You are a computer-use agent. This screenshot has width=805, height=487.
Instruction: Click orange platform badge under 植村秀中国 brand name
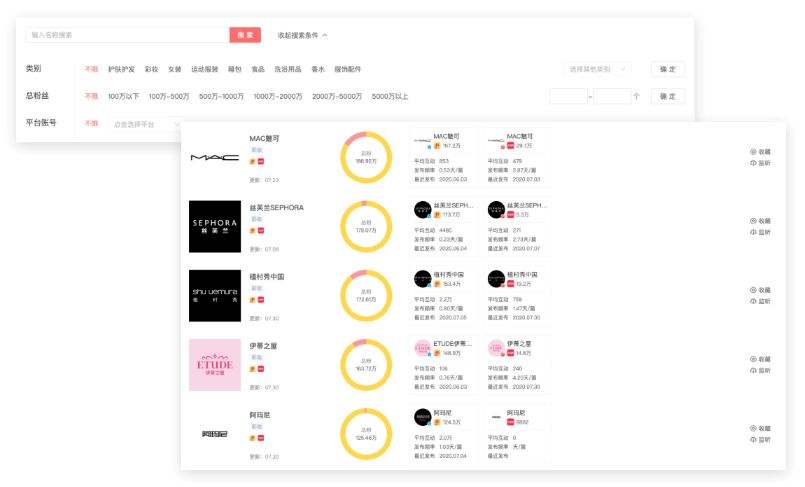coord(253,300)
